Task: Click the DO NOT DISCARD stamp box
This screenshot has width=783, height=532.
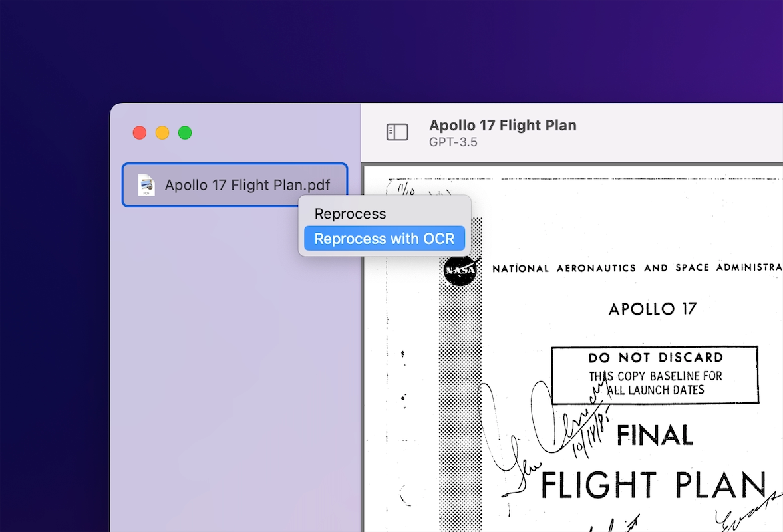Action: coord(655,374)
